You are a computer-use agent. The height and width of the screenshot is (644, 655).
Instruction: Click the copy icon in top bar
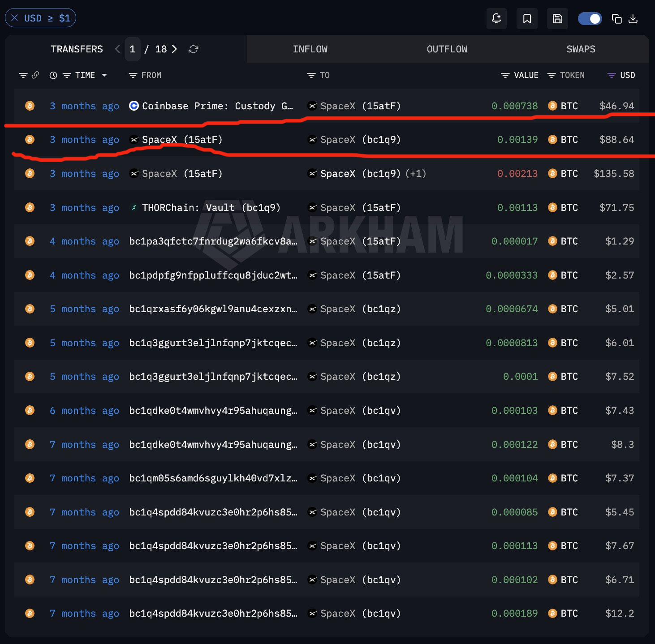click(x=616, y=18)
